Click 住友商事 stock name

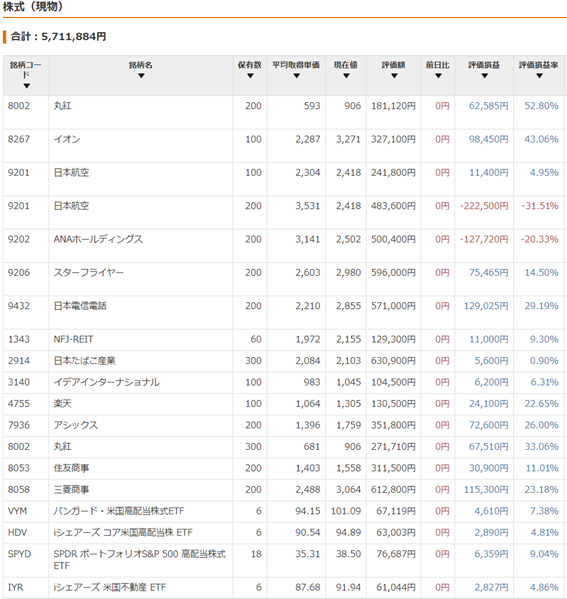(x=71, y=468)
